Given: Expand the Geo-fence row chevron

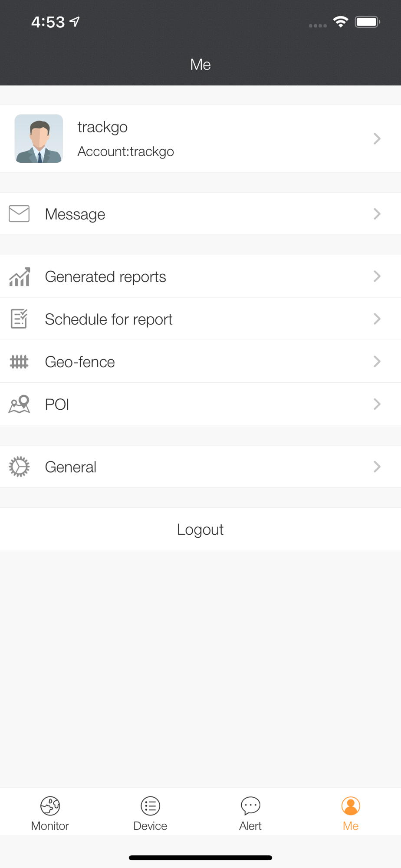Looking at the screenshot, I should 377,362.
